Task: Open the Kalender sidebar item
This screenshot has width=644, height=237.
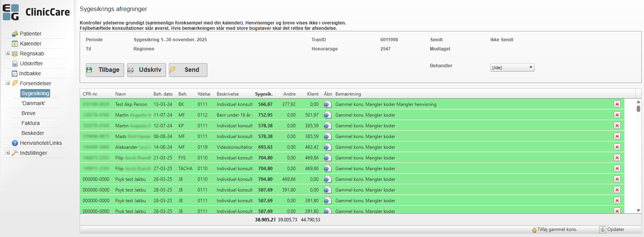Action: (30, 44)
